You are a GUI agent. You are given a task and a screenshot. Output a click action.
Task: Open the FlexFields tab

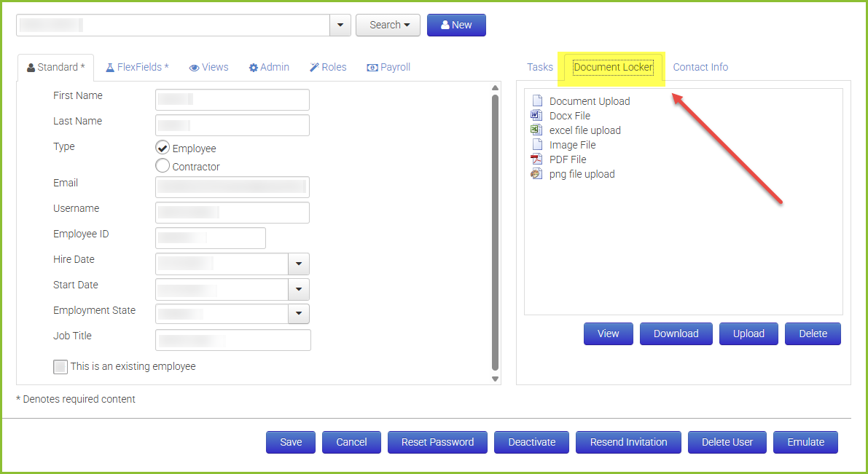[x=137, y=68]
